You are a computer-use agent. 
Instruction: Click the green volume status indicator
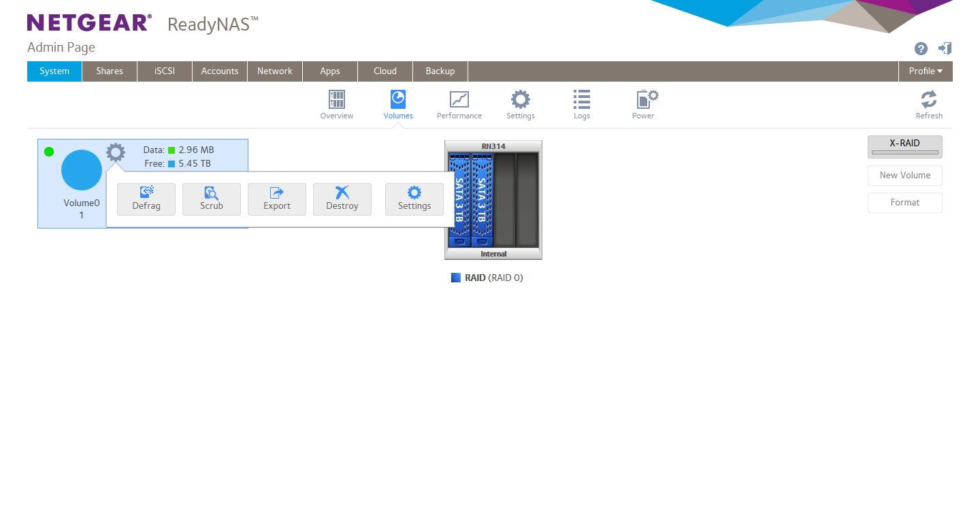tap(49, 151)
